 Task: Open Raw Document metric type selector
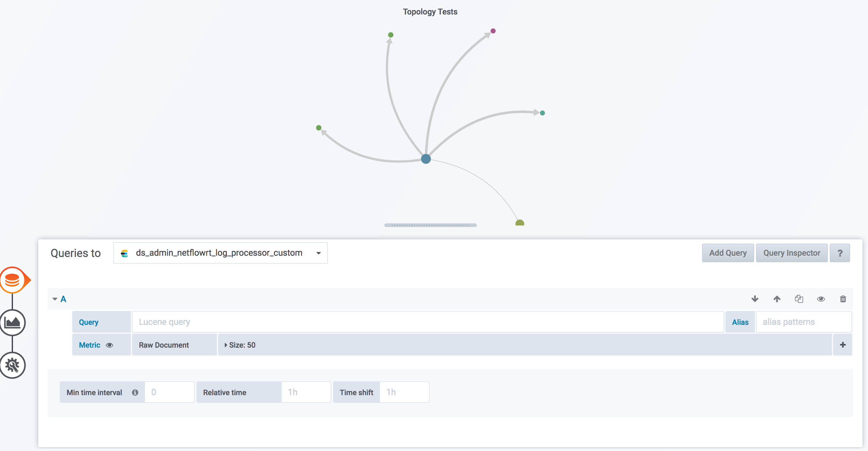pyautogui.click(x=164, y=345)
